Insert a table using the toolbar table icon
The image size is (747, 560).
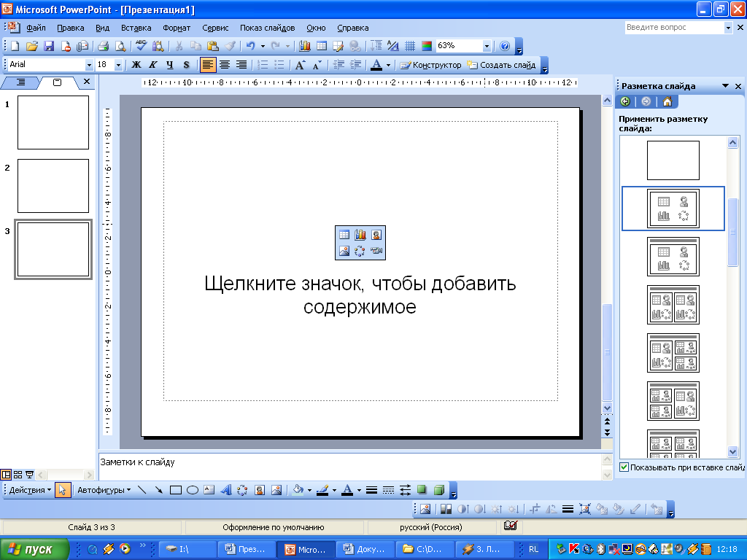point(322,46)
